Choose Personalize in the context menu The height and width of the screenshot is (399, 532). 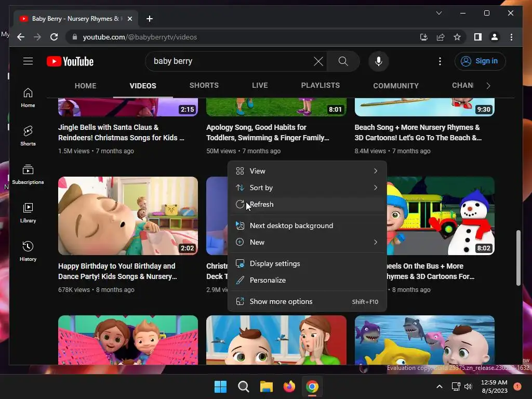click(x=307, y=280)
